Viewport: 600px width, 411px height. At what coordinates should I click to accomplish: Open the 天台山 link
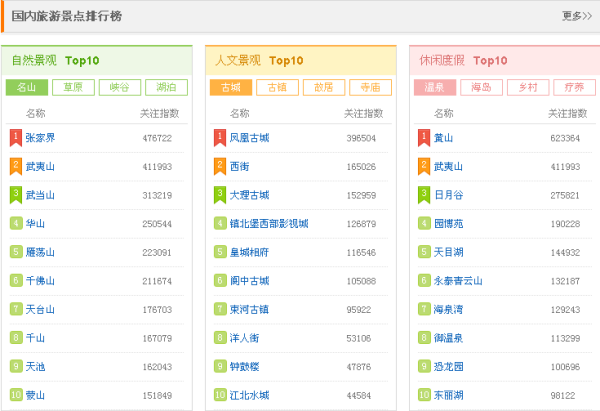40,309
